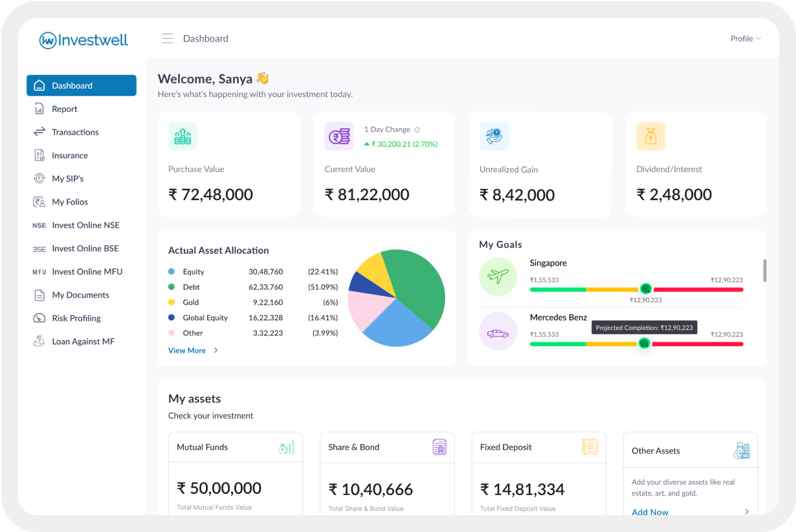Viewport: 796px width, 532px height.
Task: Click the Unrealized Gain card icon
Action: point(494,137)
